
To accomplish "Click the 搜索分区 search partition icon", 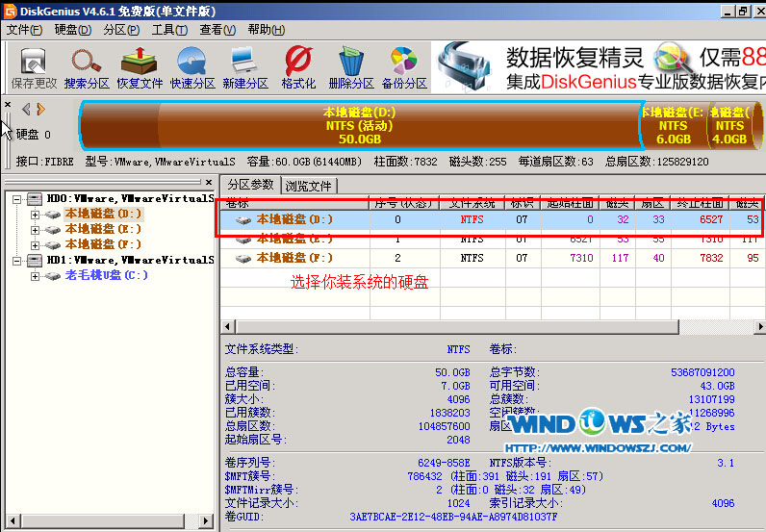I will click(x=88, y=67).
